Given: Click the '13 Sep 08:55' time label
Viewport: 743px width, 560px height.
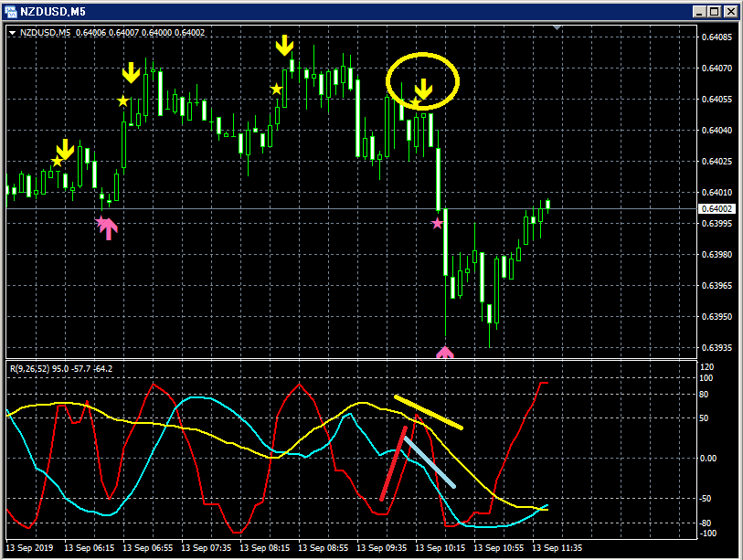Looking at the screenshot, I should pos(324,548).
